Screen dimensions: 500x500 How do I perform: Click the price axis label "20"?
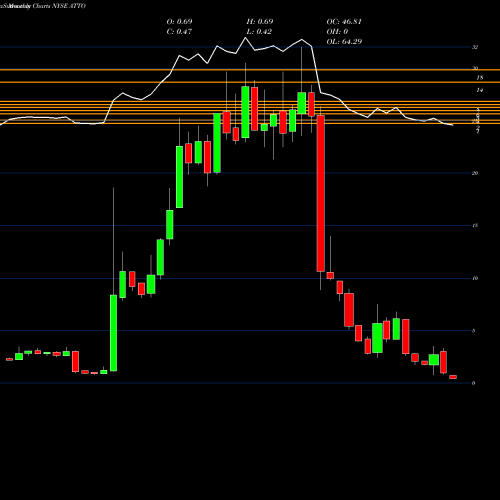475,173
